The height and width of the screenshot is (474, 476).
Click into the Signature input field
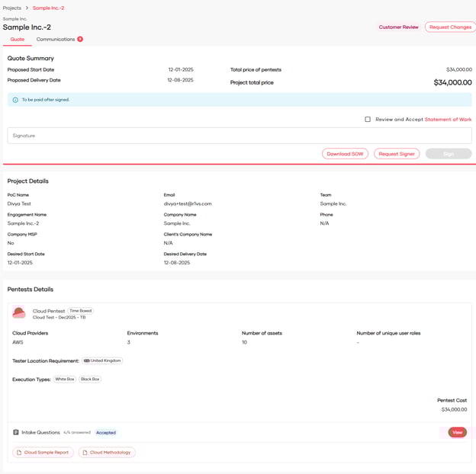(x=239, y=136)
